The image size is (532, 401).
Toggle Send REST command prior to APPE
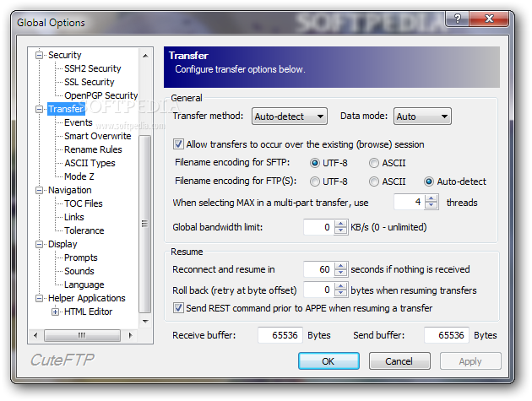(x=178, y=308)
